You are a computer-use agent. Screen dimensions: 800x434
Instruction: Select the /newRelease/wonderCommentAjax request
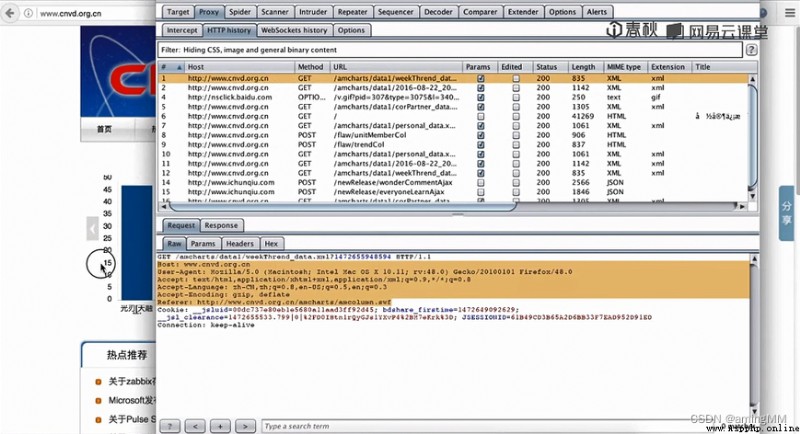click(x=453, y=183)
